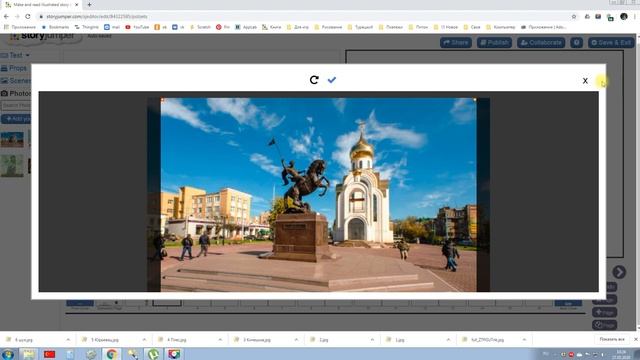Close the downloads bar
This screenshot has height=360, width=640.
[x=636, y=340]
